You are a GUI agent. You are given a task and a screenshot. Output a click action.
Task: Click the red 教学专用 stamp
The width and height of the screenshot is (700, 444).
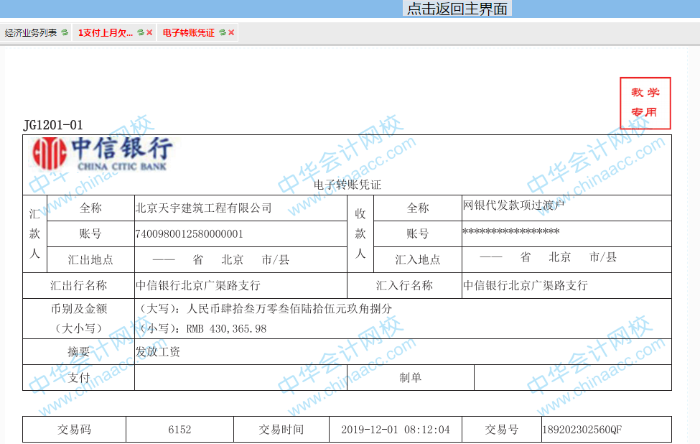click(x=644, y=102)
